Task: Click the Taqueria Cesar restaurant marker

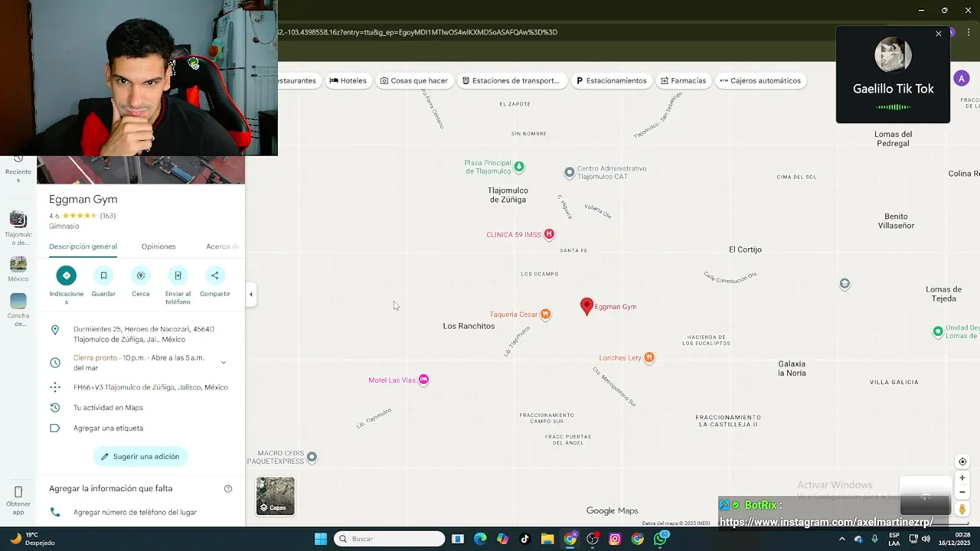Action: pyautogui.click(x=545, y=315)
